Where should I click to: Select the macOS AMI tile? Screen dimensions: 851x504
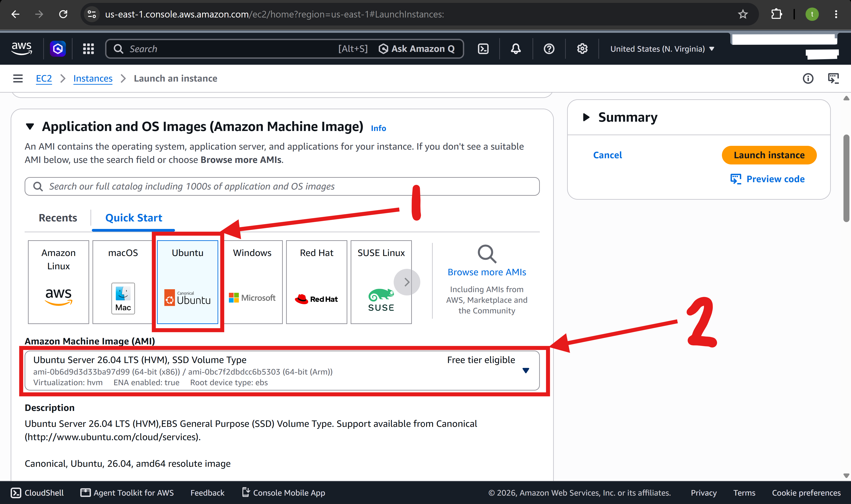(x=123, y=282)
